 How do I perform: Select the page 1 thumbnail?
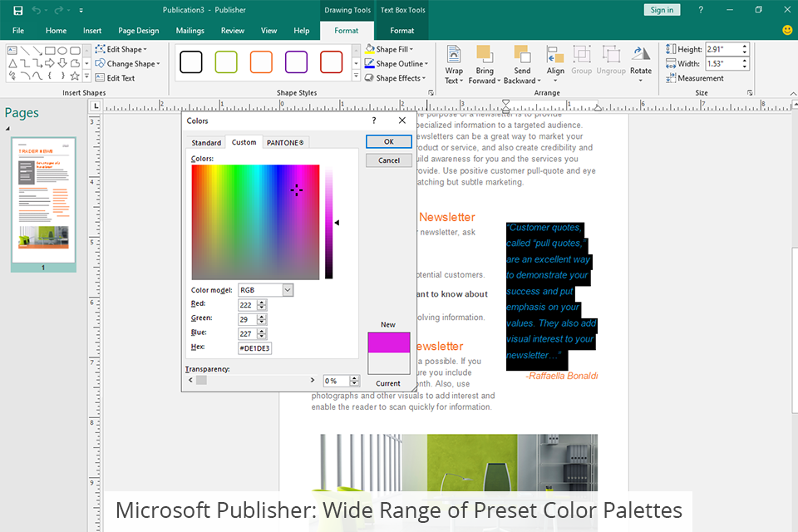[x=44, y=200]
